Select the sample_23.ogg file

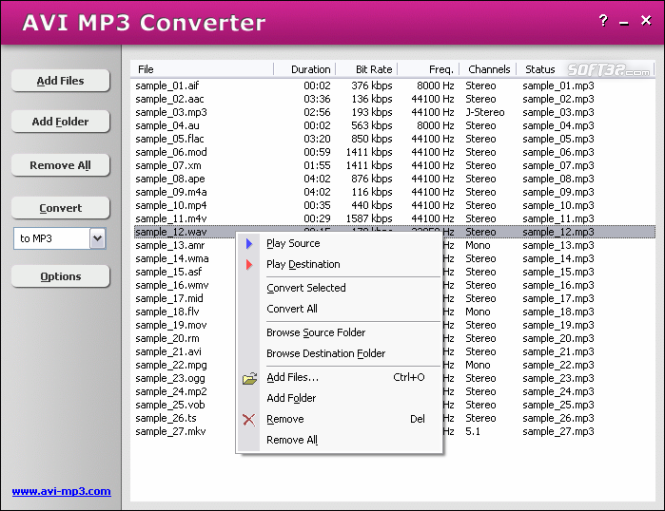170,378
